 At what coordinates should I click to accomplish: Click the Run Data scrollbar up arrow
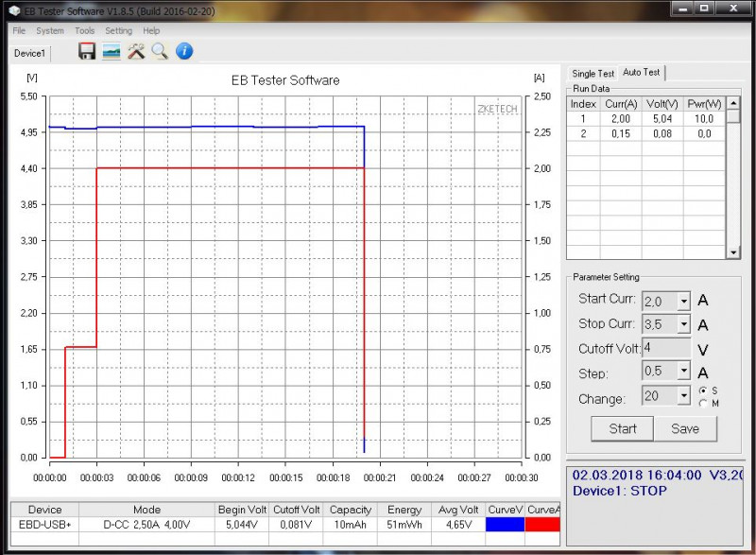(x=733, y=103)
